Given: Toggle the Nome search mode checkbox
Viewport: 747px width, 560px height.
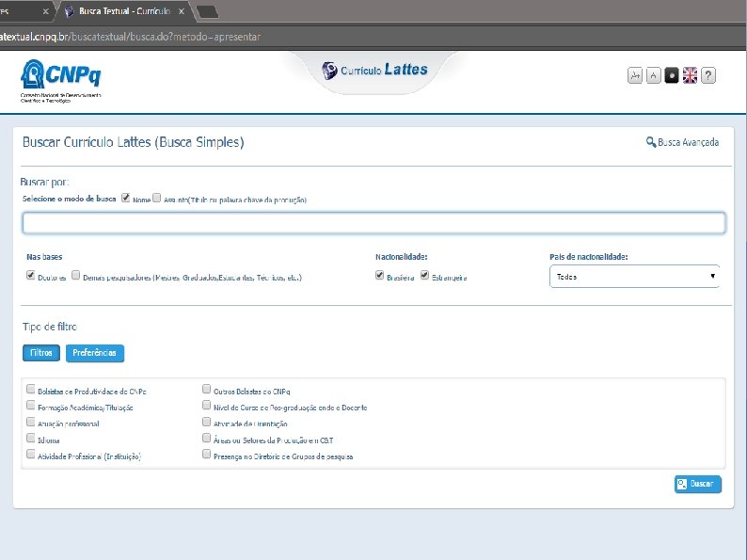Looking at the screenshot, I should click(125, 198).
